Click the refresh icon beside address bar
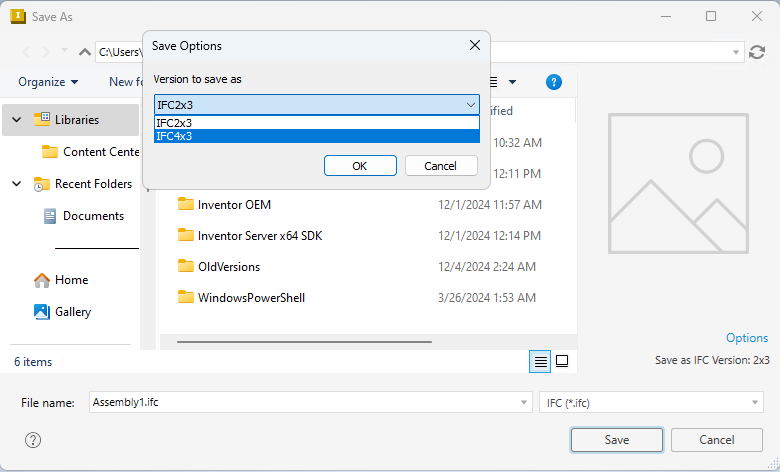This screenshot has width=780, height=472. (757, 52)
